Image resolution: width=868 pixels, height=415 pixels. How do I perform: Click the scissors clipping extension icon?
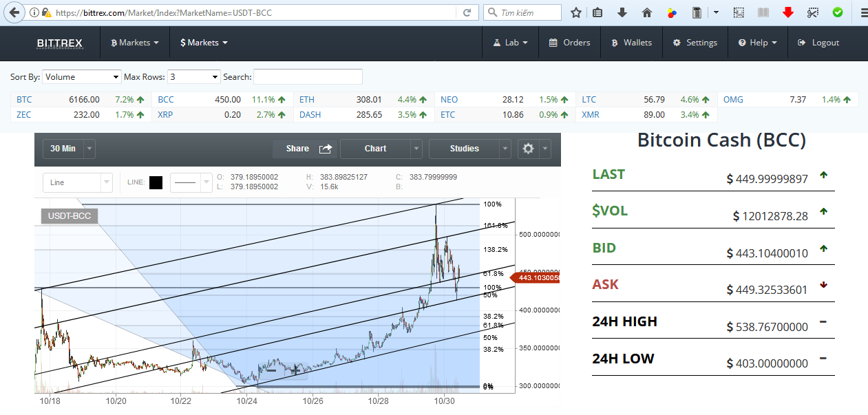coord(813,12)
